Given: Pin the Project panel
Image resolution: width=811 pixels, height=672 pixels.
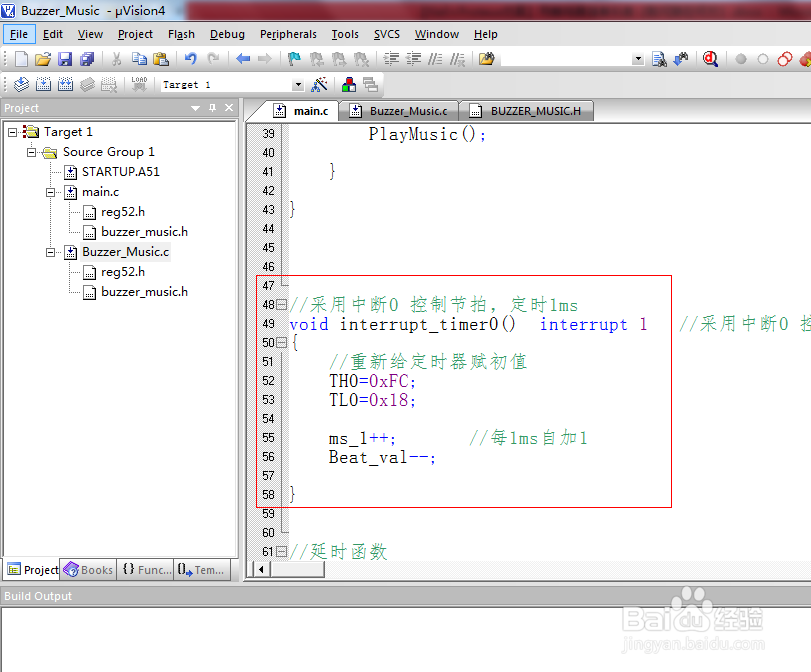Looking at the screenshot, I should [212, 108].
